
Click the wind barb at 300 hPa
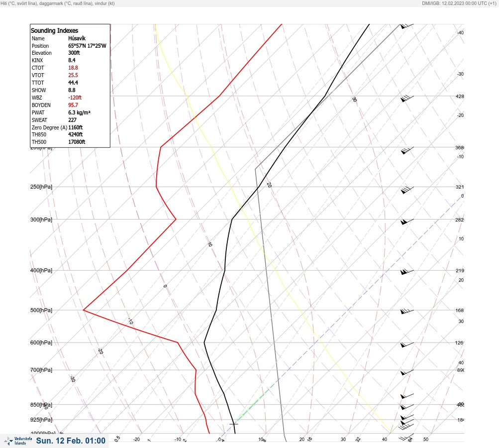[407, 222]
